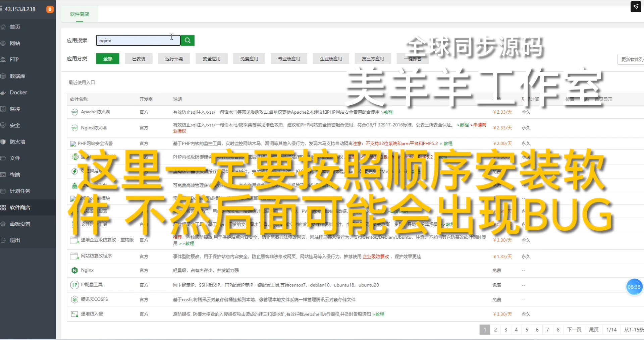Go to page 3 in pagination
644x340 pixels.
[506, 330]
